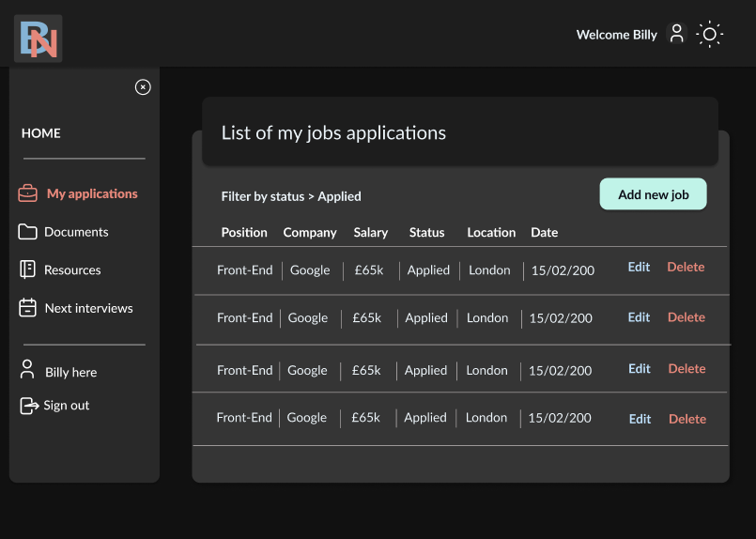Screen dimensions: 756x539
Task: Click the Billy here person icon
Action: [28, 370]
